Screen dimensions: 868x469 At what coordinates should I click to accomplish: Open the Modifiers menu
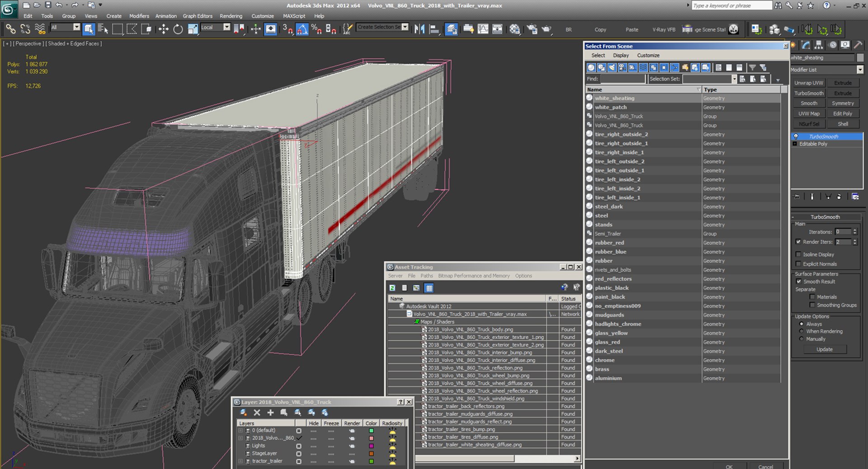(139, 16)
